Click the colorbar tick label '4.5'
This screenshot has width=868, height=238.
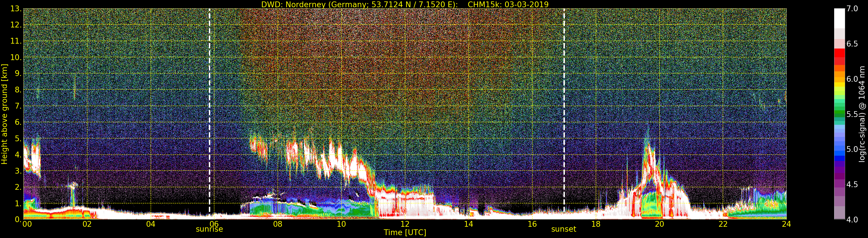click(x=852, y=185)
